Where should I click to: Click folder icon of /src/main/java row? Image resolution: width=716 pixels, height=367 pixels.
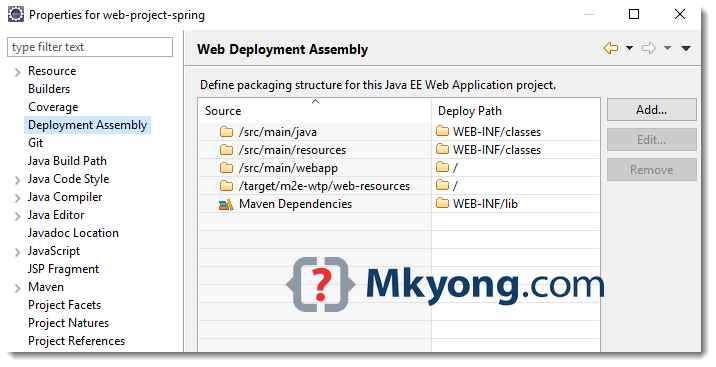tap(226, 132)
